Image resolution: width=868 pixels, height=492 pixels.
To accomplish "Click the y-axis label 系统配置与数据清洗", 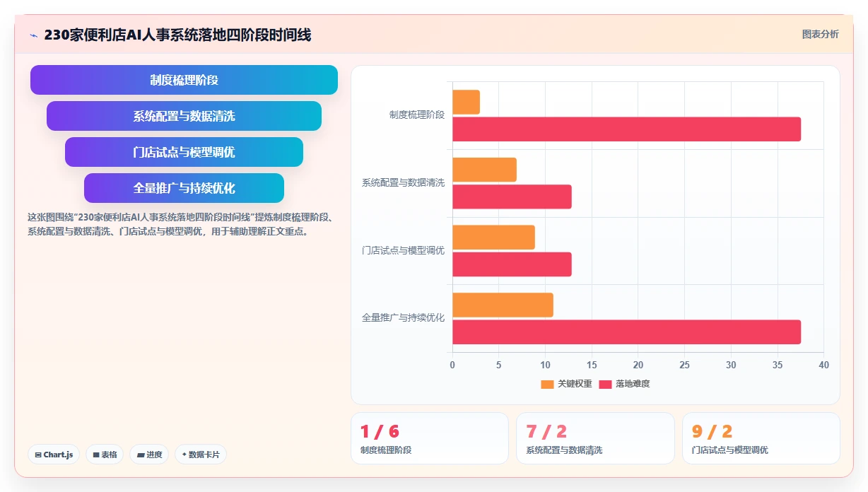I will tap(404, 182).
